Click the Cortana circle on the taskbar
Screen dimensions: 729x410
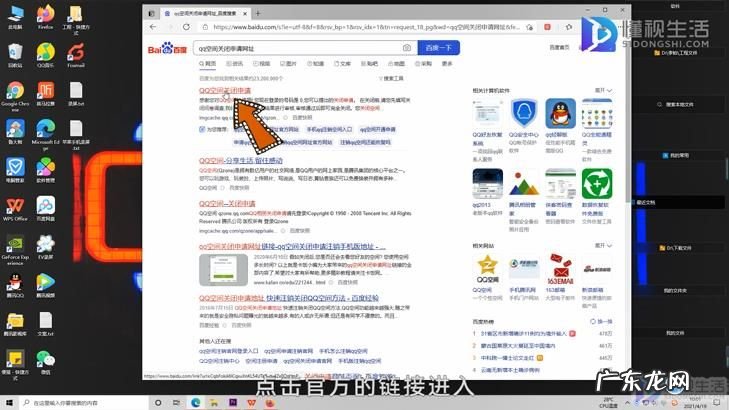158,403
